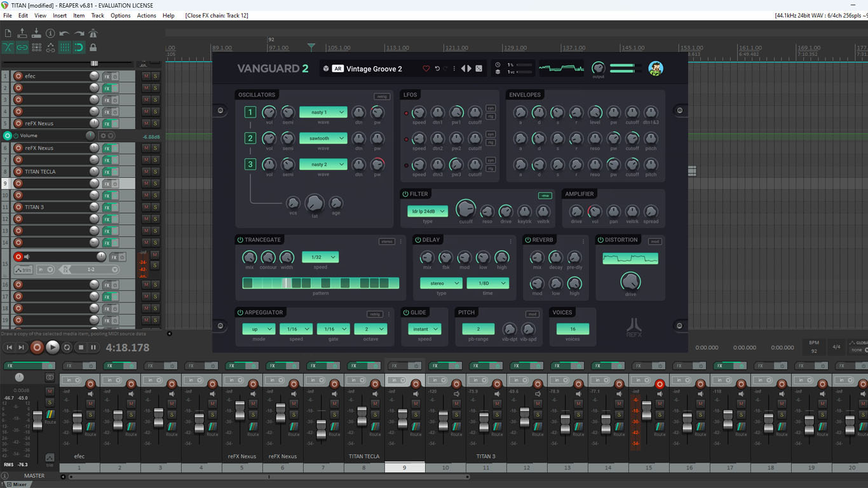Open the Insert menu
Viewport: 868px width, 488px height.
pyautogui.click(x=60, y=15)
